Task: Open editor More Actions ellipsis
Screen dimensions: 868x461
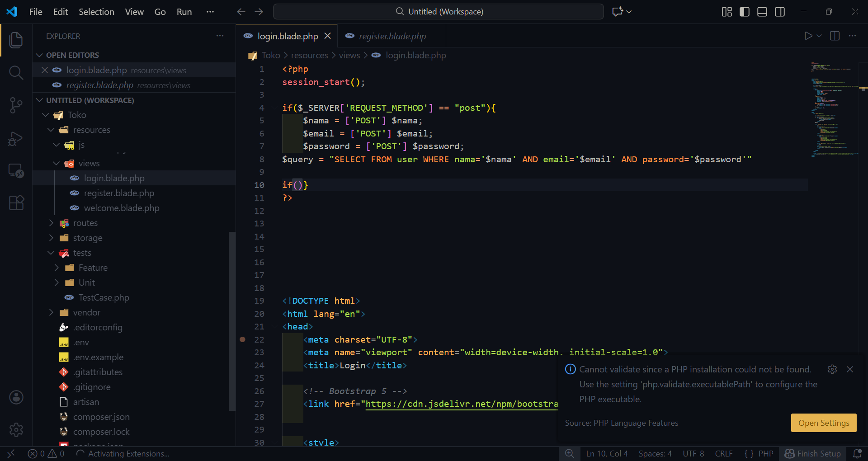Action: 852,36
